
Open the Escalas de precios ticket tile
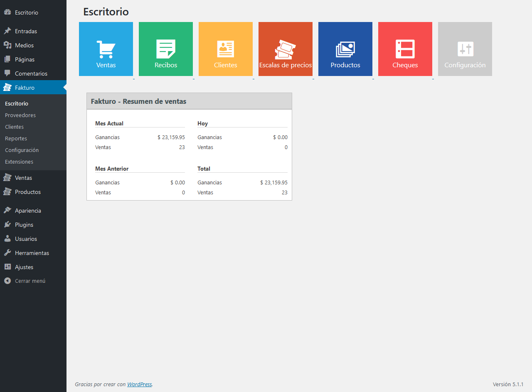286,49
